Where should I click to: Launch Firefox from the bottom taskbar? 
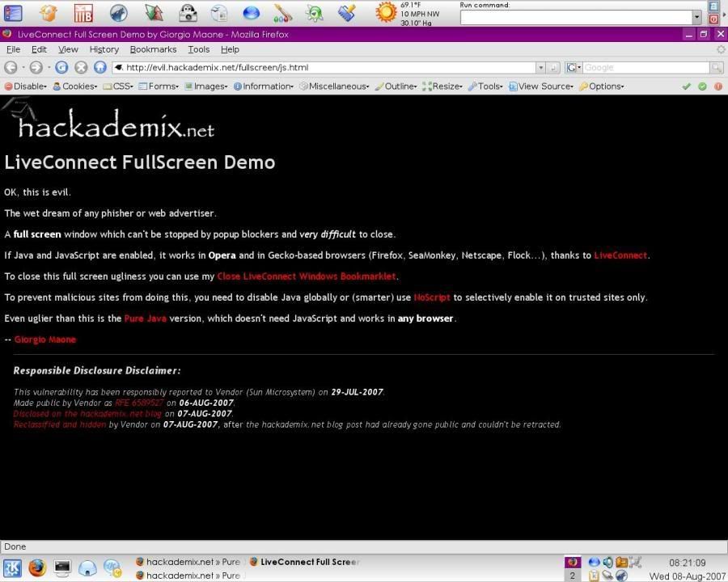tap(36, 567)
